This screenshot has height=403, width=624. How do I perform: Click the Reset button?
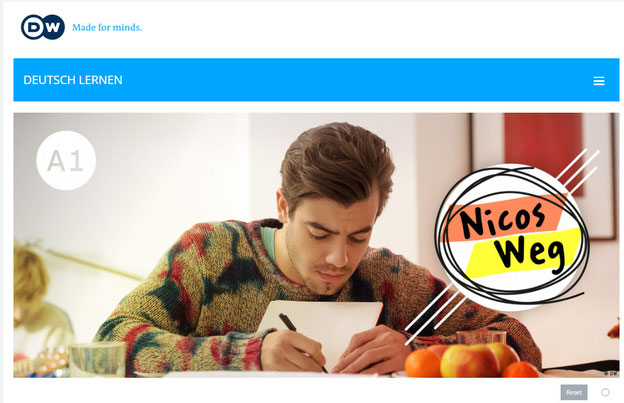point(574,392)
